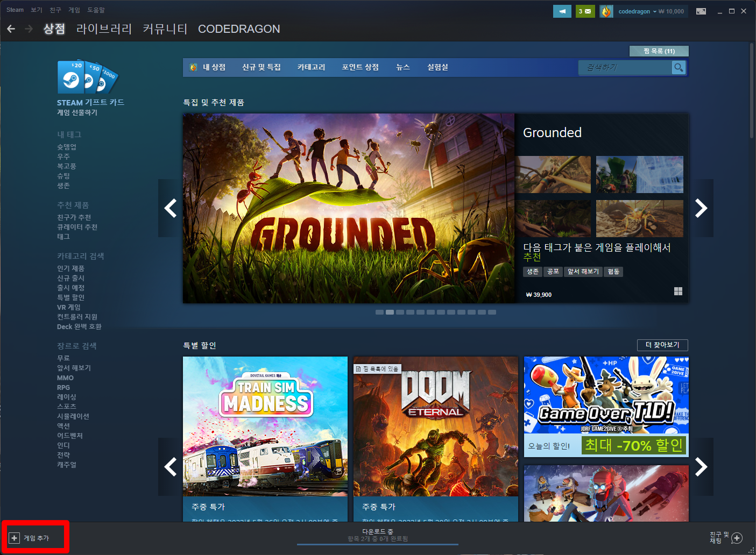Click Grounded's first screenshot thumbnail

[553, 174]
